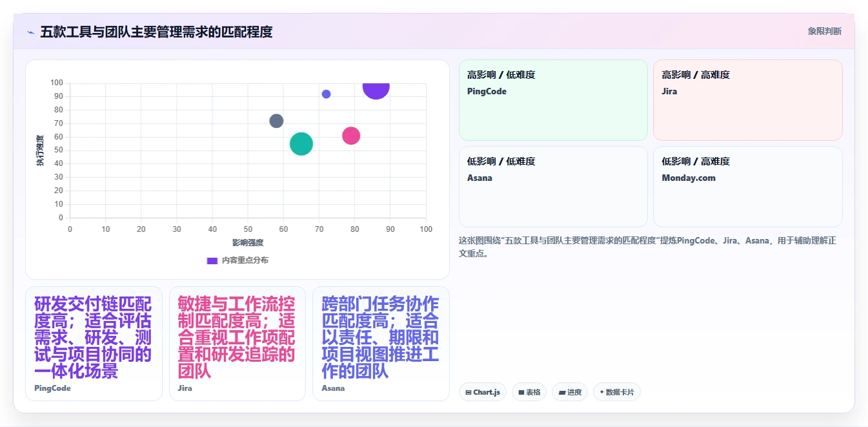Click the 内容重点分布 legend label

click(245, 260)
